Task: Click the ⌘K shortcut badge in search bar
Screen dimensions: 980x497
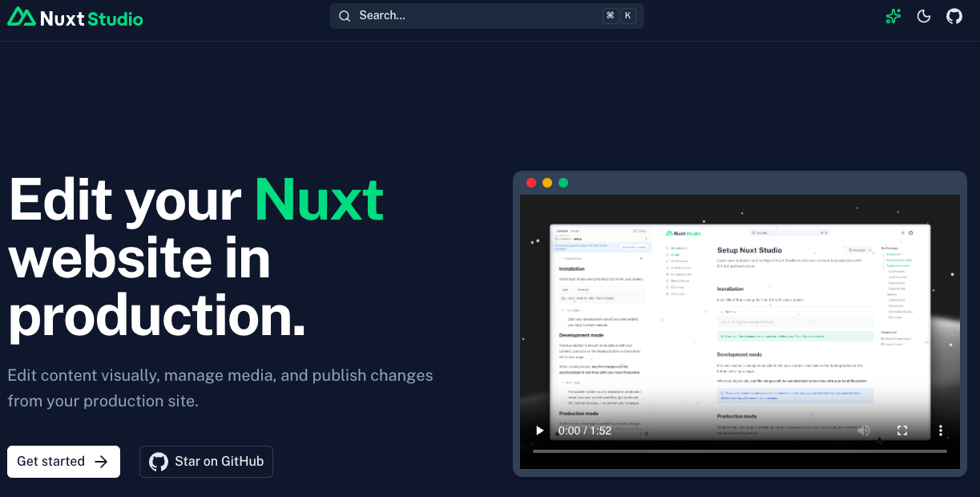Action: (619, 15)
